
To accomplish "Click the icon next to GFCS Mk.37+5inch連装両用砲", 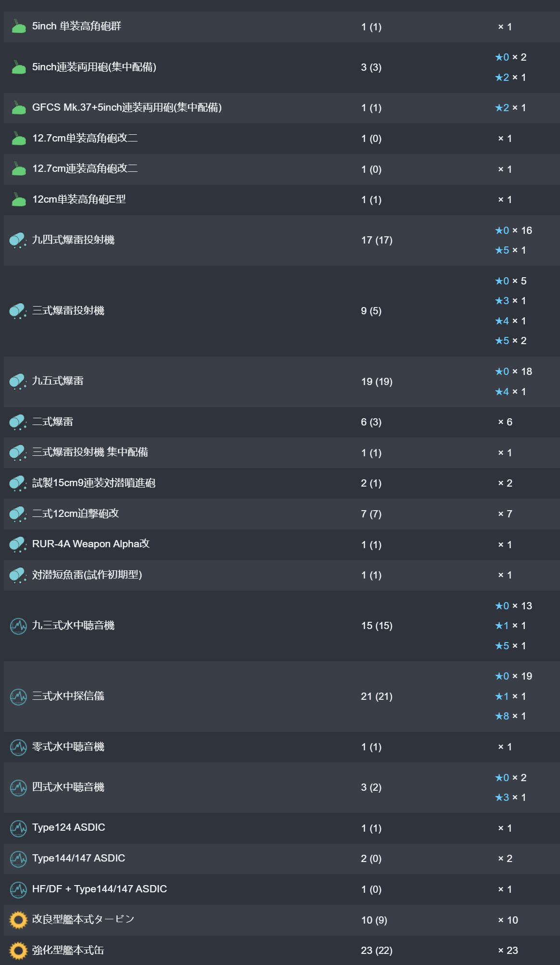I will tap(18, 107).
